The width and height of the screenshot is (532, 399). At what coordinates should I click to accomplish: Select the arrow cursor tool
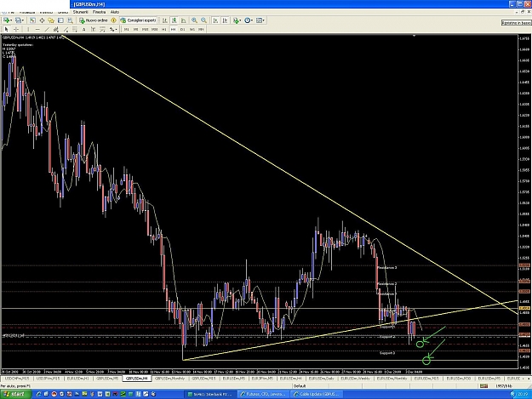point(7,29)
